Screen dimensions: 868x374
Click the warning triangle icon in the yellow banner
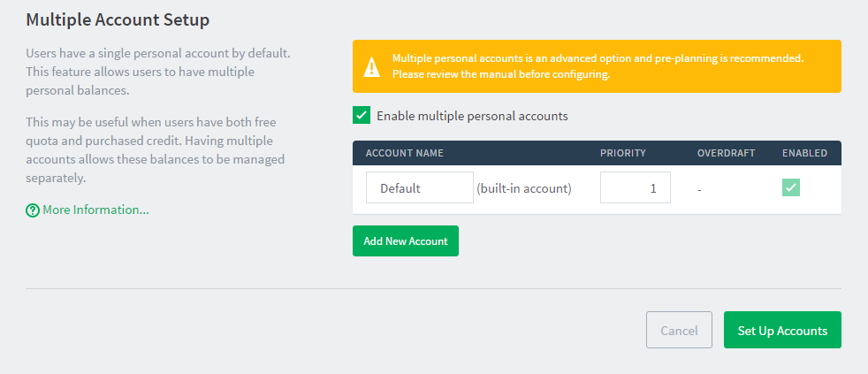tap(372, 66)
